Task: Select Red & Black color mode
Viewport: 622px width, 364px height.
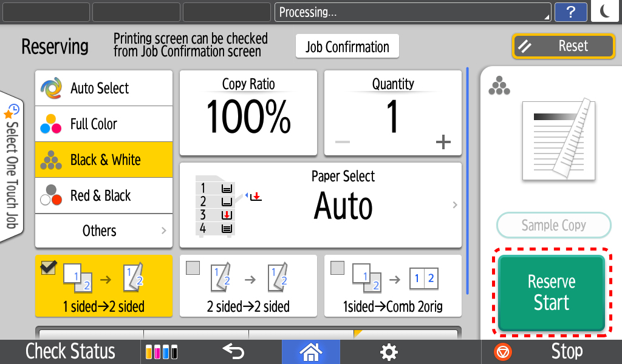Action: pyautogui.click(x=104, y=196)
